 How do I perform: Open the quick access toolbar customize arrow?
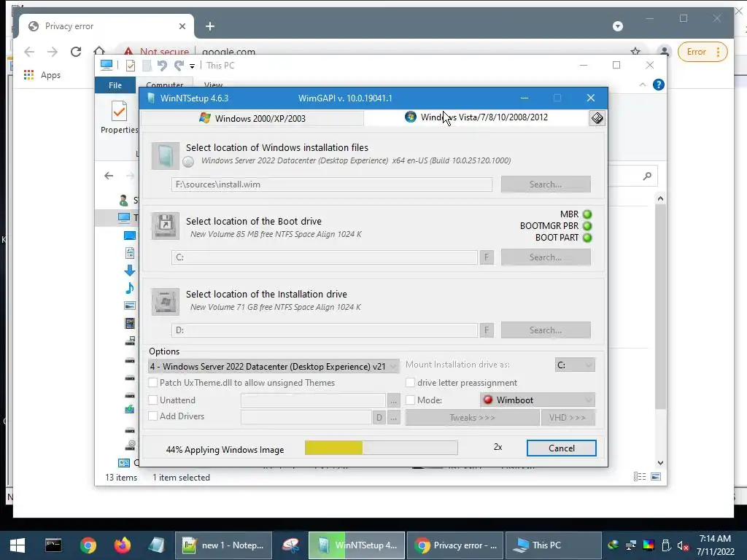click(192, 66)
